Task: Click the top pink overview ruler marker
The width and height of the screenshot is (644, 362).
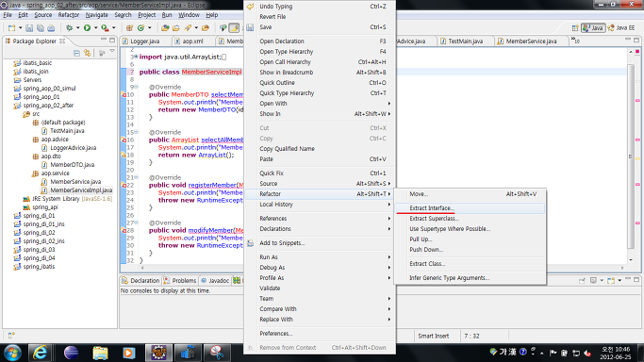Action: coord(637,101)
